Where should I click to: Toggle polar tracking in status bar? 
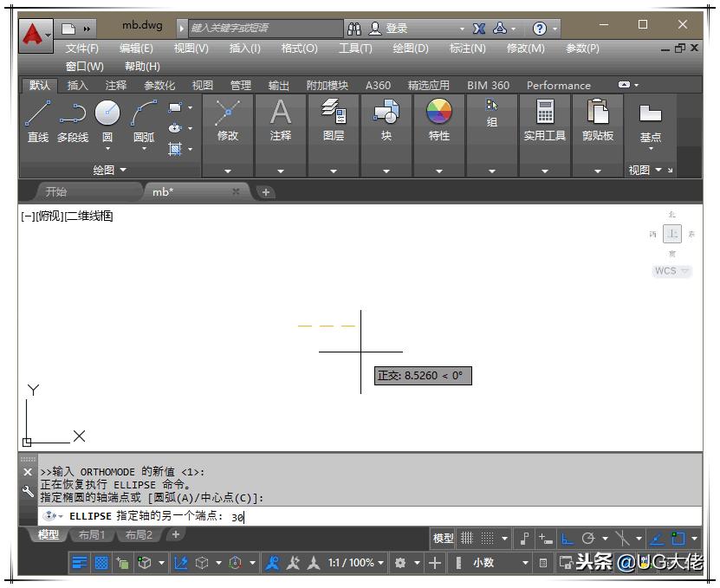point(588,538)
